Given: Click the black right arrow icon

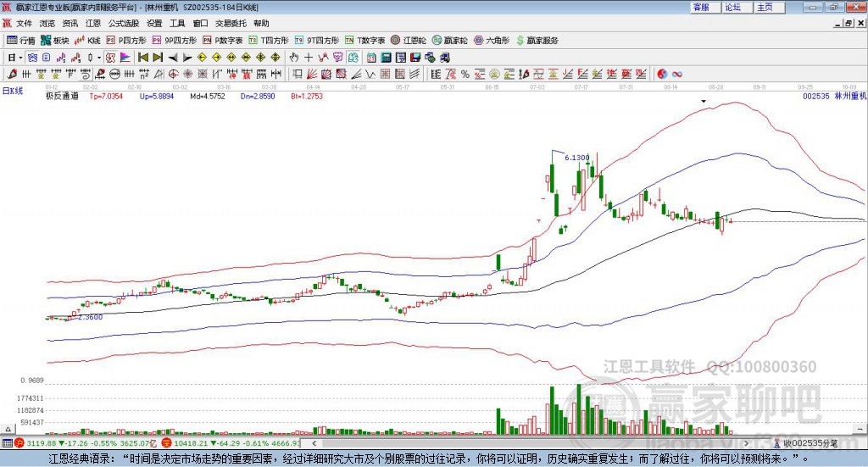Looking at the screenshot, I should (x=187, y=58).
